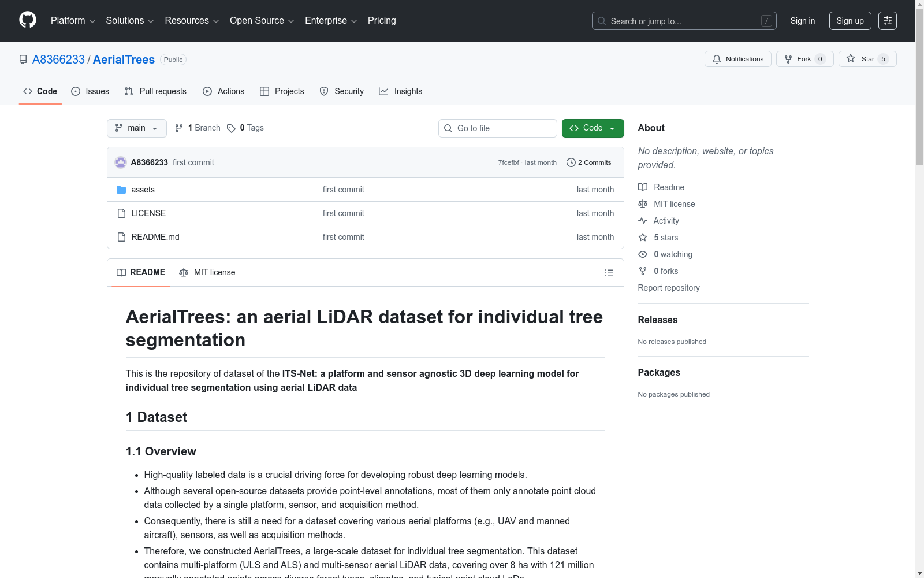View the 1 Branch list
Viewport: 924px width, 578px height.
198,128
